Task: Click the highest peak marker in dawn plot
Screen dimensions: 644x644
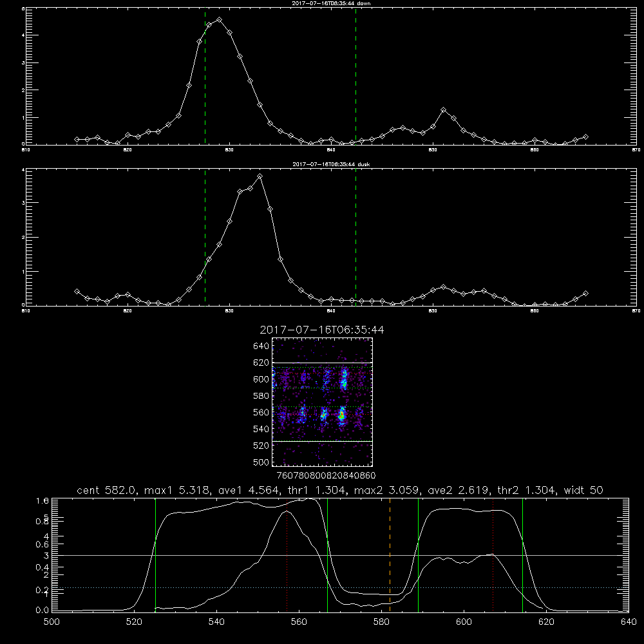Action: coord(220,20)
